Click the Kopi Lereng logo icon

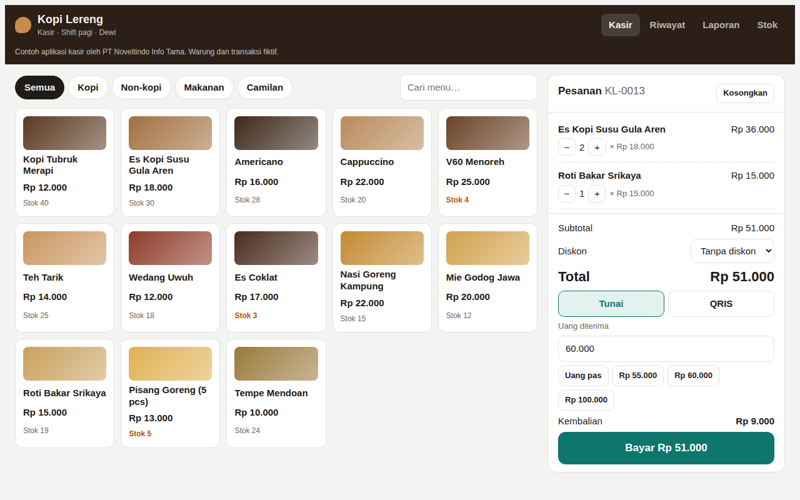tap(23, 24)
